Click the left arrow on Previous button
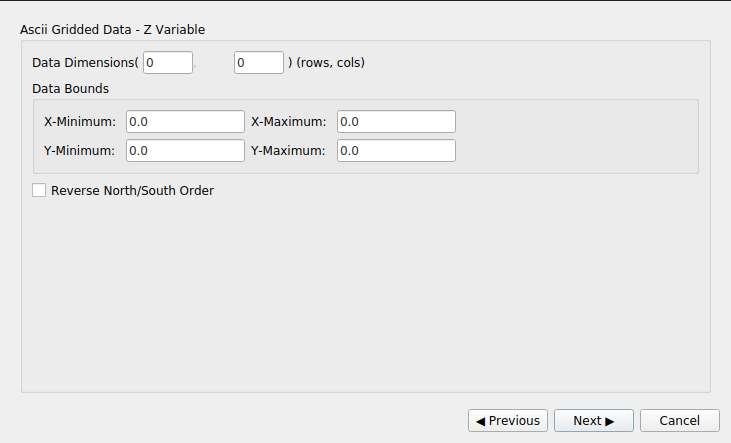 481,421
